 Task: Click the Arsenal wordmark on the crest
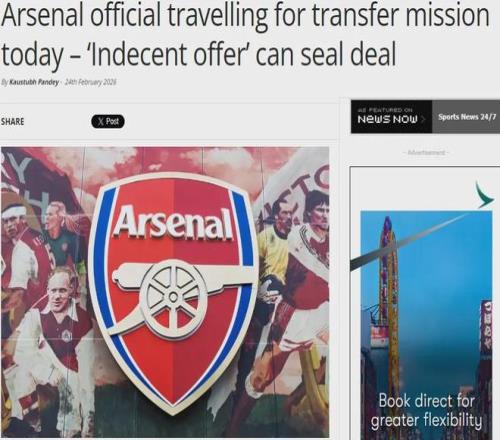point(173,222)
